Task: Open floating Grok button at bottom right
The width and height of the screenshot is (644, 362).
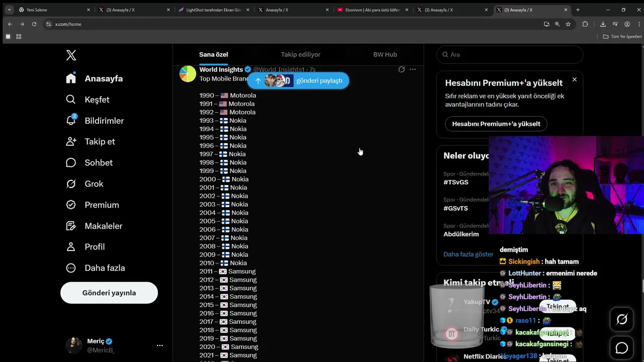Action: point(622,319)
